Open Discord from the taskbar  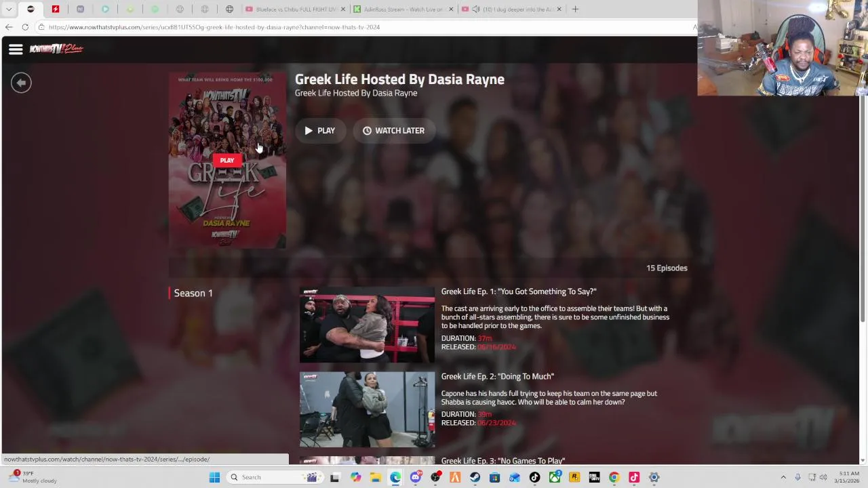point(415,477)
